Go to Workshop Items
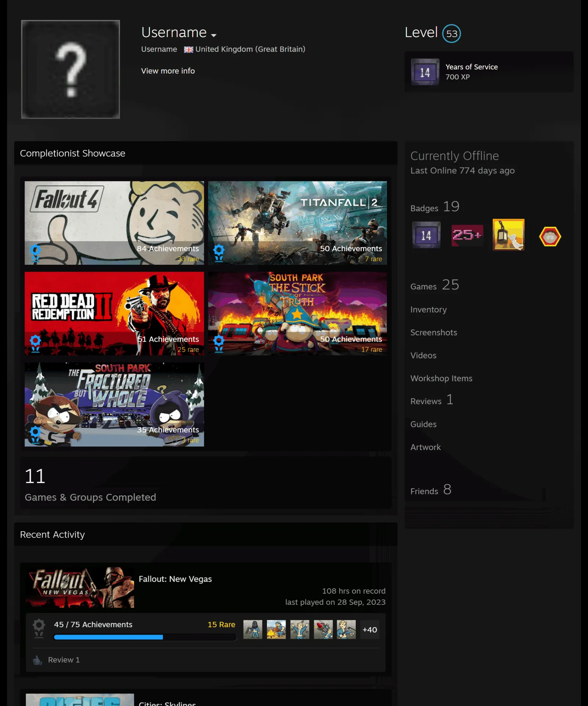This screenshot has height=706, width=588. tap(441, 378)
